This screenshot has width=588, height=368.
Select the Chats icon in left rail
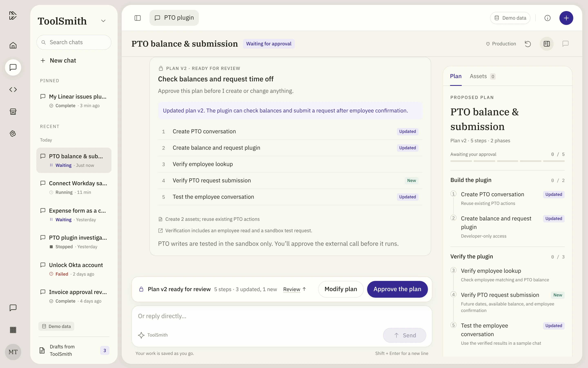click(13, 67)
